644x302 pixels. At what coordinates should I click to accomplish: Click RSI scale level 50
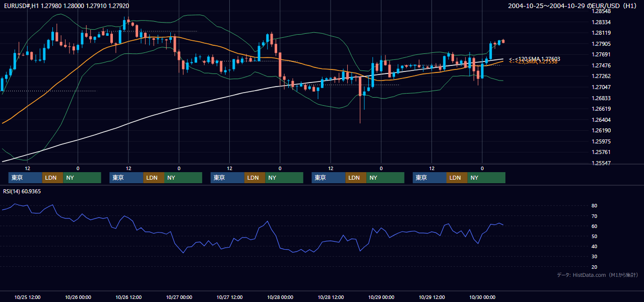click(594, 236)
